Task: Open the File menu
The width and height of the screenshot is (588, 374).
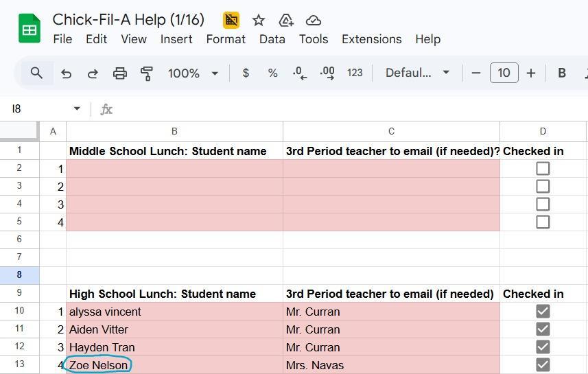Action: click(x=62, y=39)
